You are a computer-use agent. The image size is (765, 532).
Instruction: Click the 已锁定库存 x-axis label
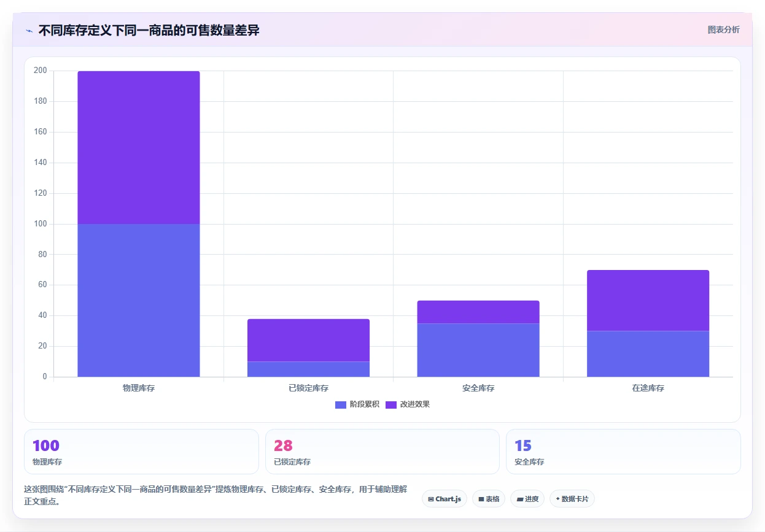click(308, 388)
